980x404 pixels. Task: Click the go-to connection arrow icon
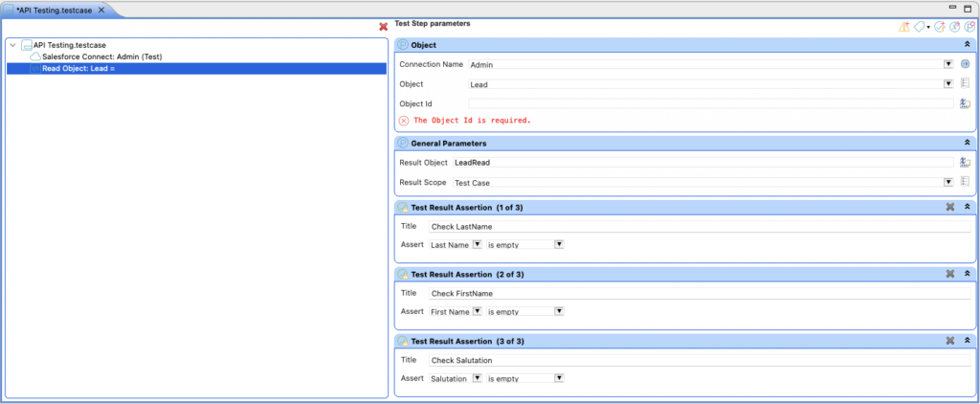pyautogui.click(x=965, y=64)
